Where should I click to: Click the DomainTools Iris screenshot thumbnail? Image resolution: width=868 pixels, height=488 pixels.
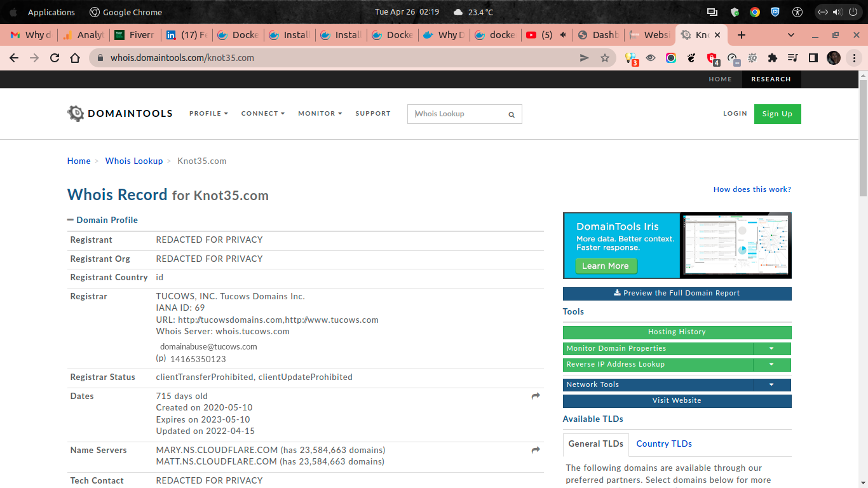point(736,245)
